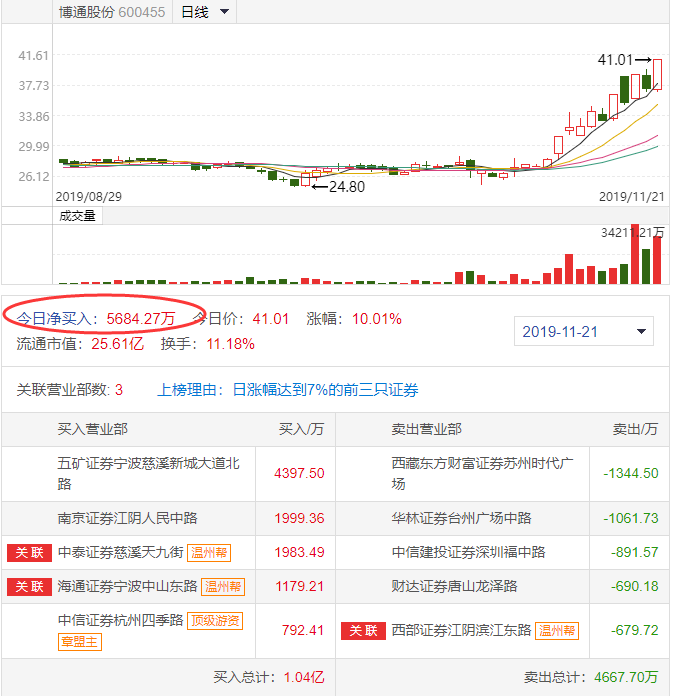Viewport: 679px width, 696px height.
Task: Click buy amount 1983.49
Action: coord(299,552)
